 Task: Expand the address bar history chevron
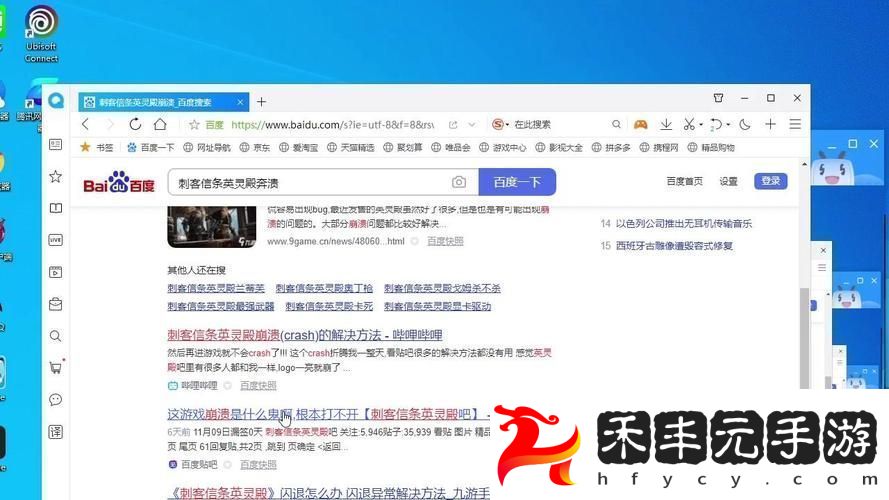pyautogui.click(x=472, y=125)
